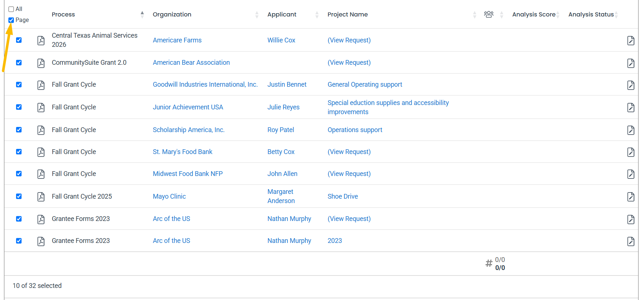644x300 pixels.
Task: Open edit document icon for Mayo Clinic row
Action: [630, 196]
